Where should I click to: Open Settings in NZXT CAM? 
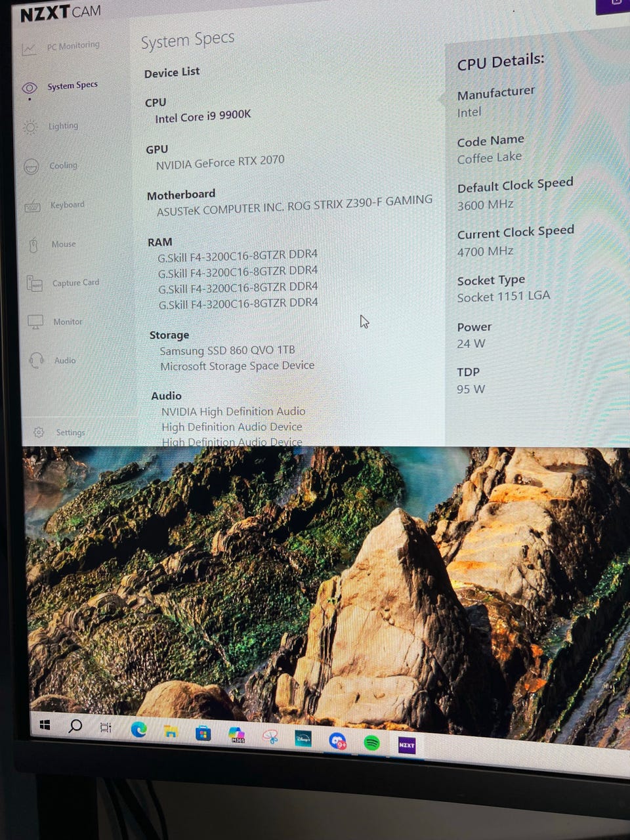pos(70,432)
